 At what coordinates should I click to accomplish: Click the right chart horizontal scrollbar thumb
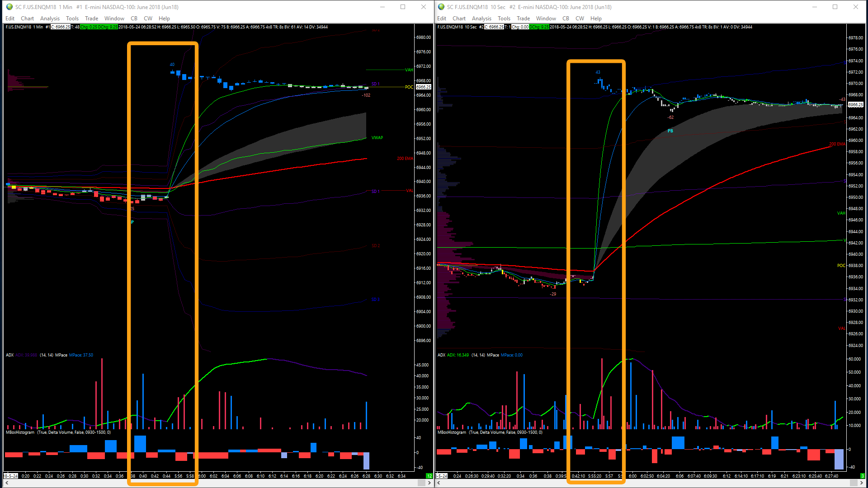coord(853,483)
